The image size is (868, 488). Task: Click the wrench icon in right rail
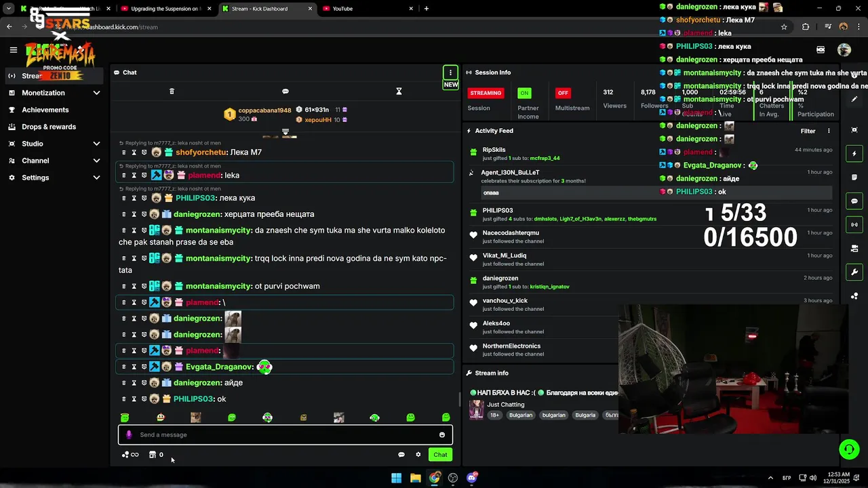(854, 272)
